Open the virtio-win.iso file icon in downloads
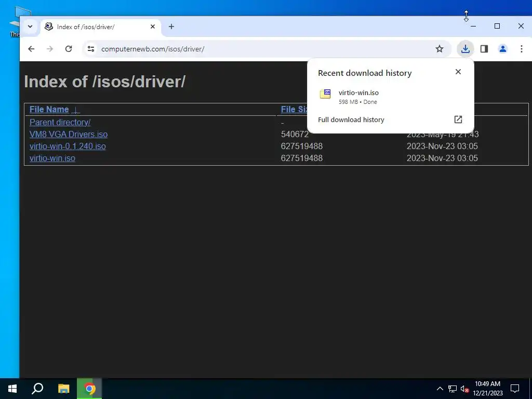Image resolution: width=532 pixels, height=399 pixels. [325, 94]
